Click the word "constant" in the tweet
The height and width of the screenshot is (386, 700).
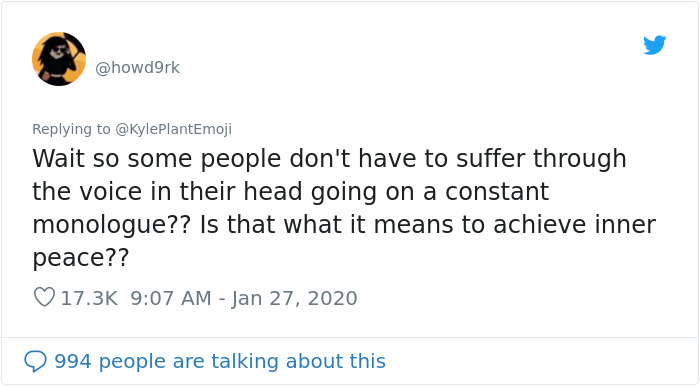[497, 191]
